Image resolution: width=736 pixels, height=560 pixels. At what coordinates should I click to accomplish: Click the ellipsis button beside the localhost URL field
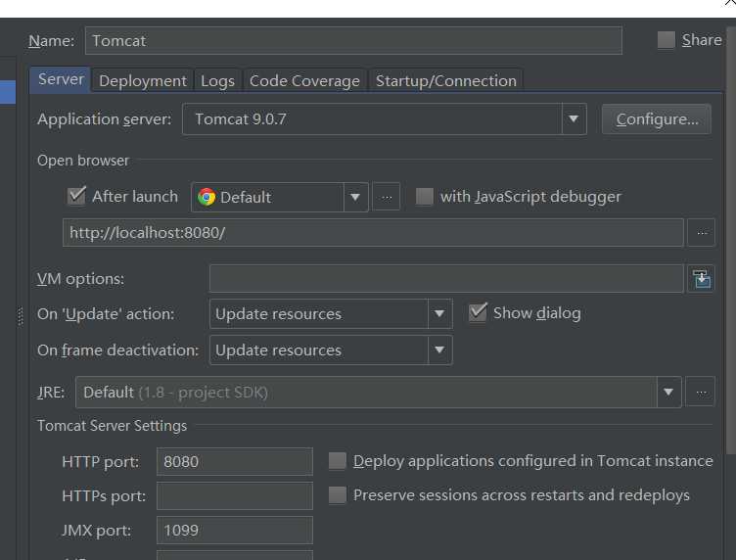(x=702, y=232)
